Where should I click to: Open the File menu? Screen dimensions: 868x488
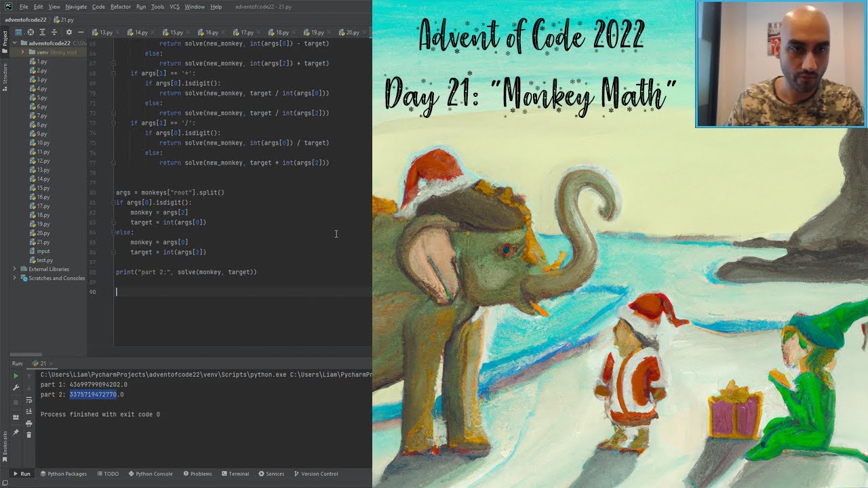pyautogui.click(x=24, y=7)
